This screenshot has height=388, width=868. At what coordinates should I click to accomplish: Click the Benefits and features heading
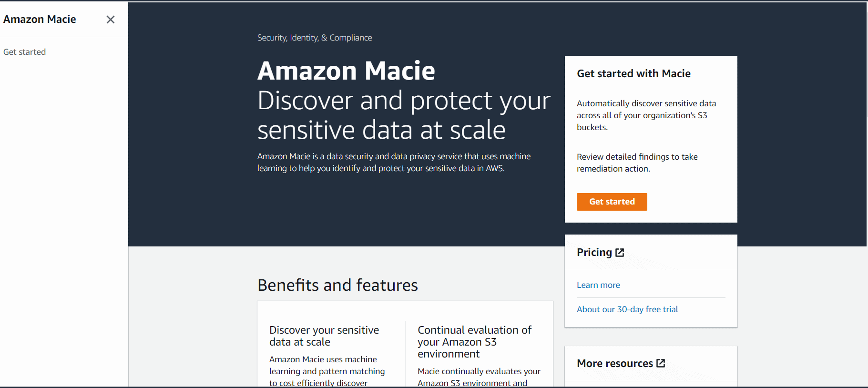coord(337,285)
